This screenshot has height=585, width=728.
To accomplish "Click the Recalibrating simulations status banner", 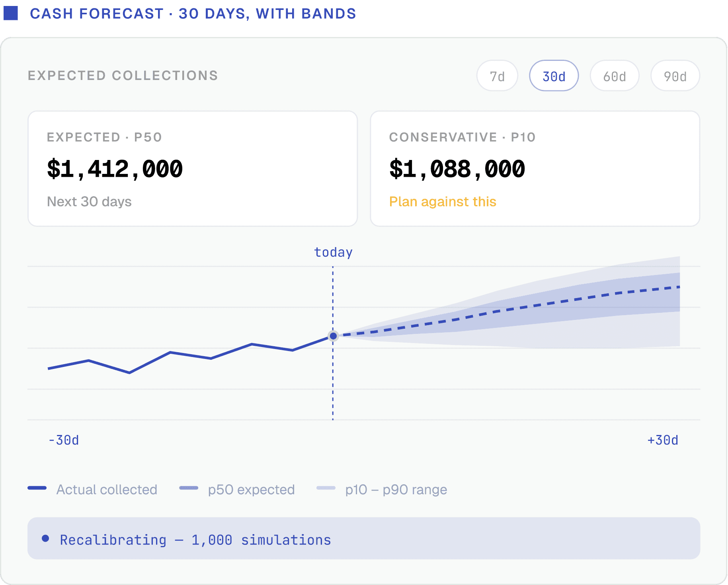I will coord(364,538).
